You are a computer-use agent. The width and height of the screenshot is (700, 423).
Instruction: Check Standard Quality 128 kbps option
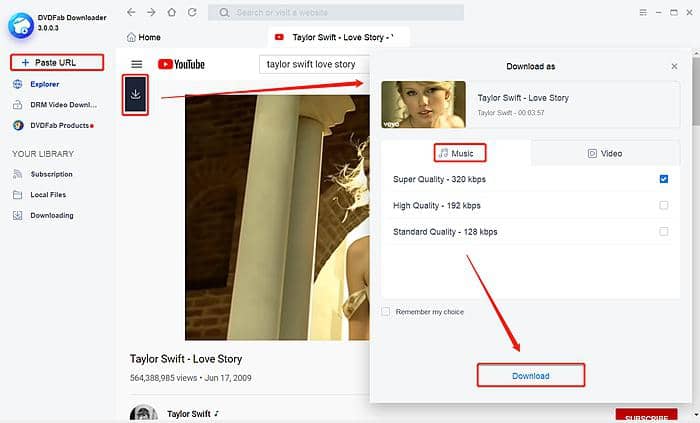click(663, 232)
